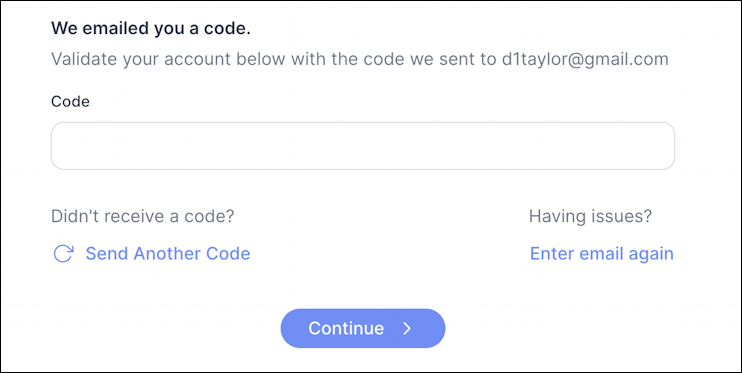Select the "We emailed you a code." heading
This screenshot has width=742, height=373.
[150, 29]
